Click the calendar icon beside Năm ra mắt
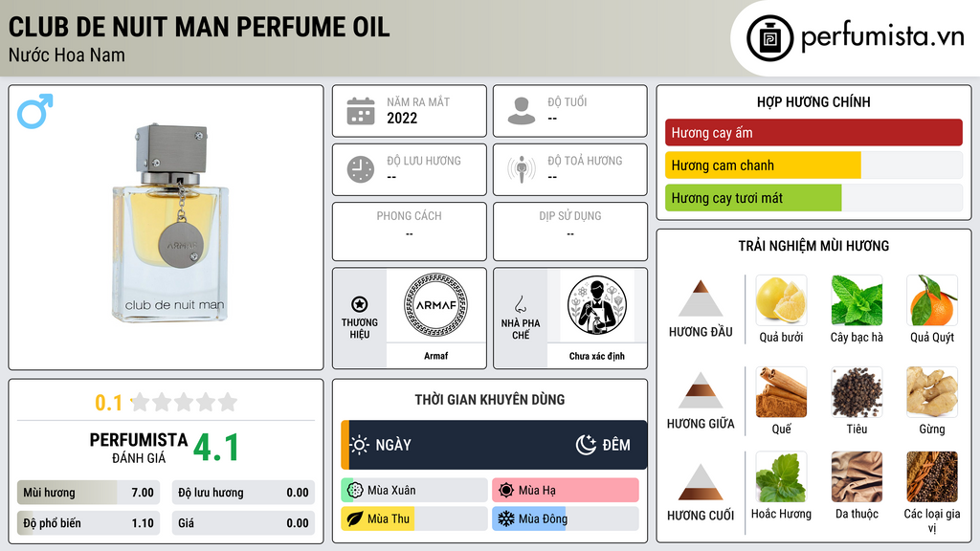The image size is (980, 551). 361,111
